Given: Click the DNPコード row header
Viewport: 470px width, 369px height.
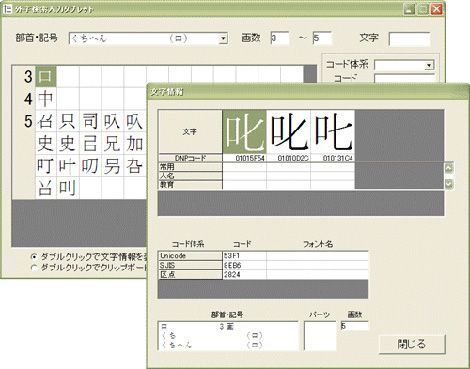Looking at the screenshot, I should click(x=190, y=158).
